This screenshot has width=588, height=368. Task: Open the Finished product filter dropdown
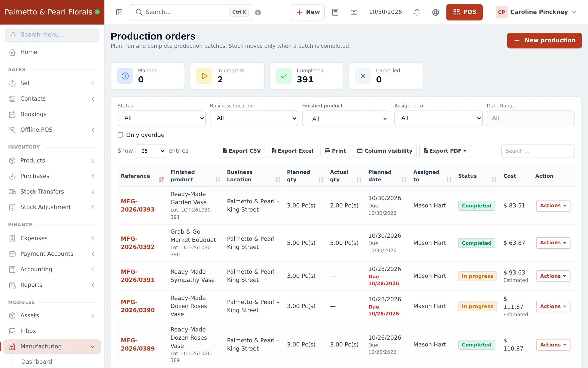point(346,118)
